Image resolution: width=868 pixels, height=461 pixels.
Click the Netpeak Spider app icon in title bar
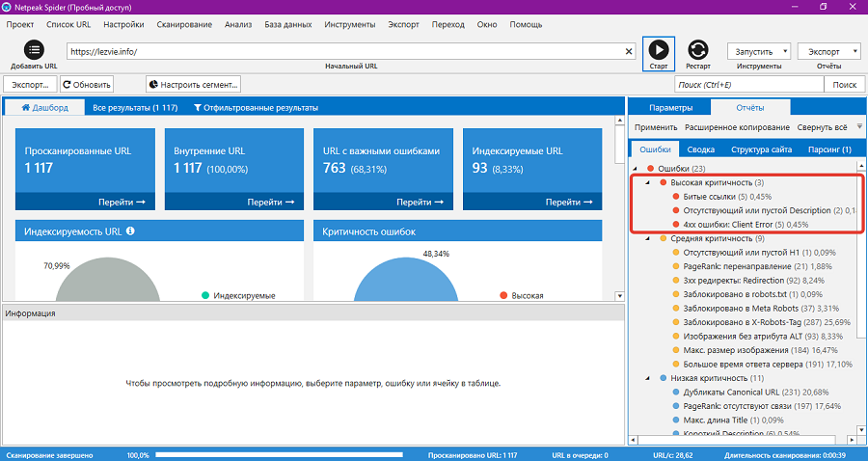[7, 7]
